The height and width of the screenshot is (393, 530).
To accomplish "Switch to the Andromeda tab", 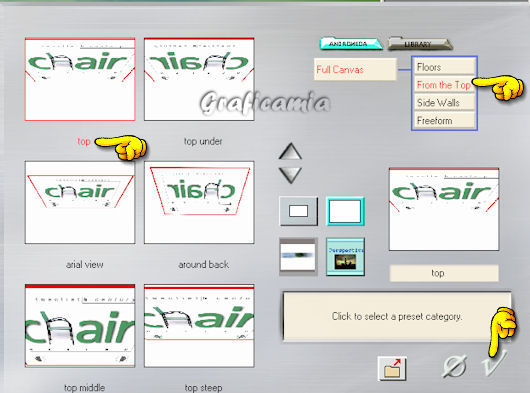I will coord(351,44).
